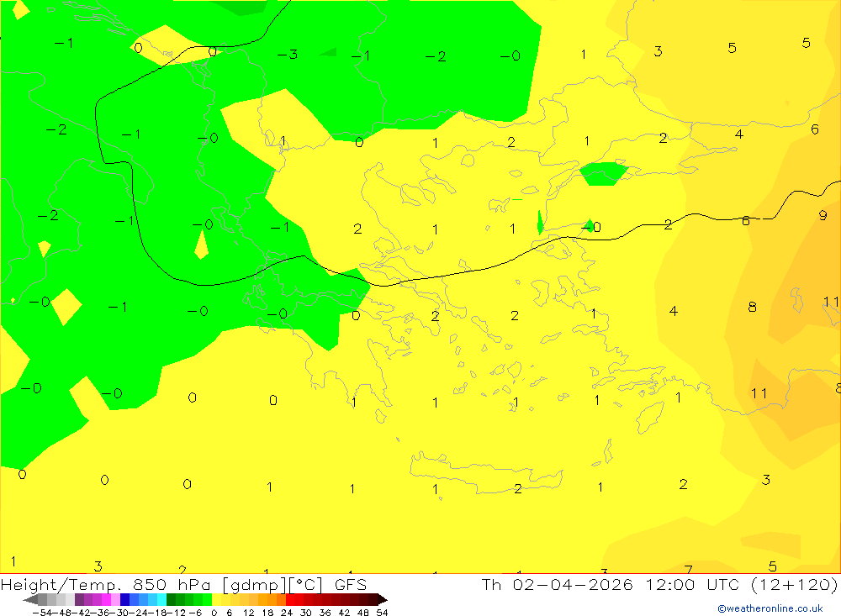841x616 pixels.
Task: Click the -3 temperature value on map
Action: point(288,54)
